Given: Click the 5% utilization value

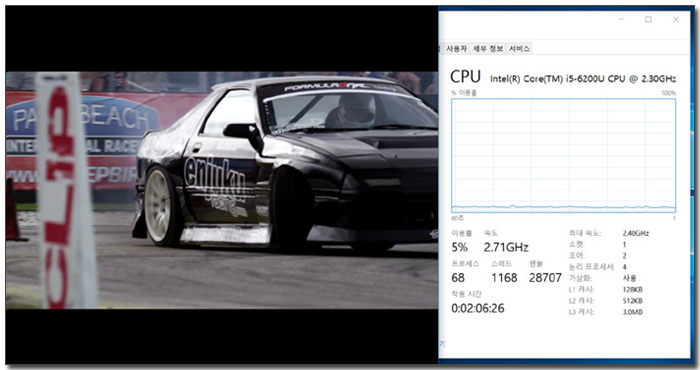Looking at the screenshot, I should pyautogui.click(x=459, y=247).
